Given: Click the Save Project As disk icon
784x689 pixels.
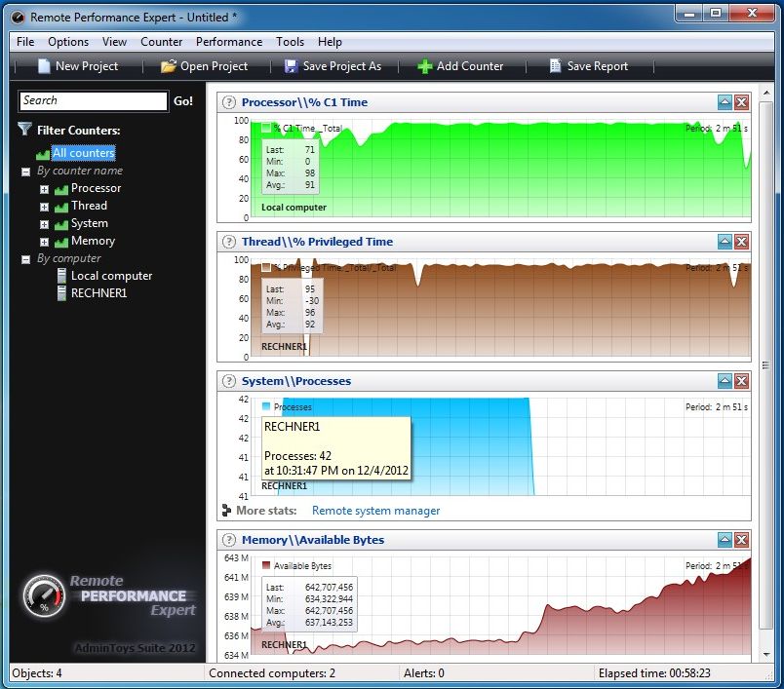Looking at the screenshot, I should pyautogui.click(x=291, y=66).
